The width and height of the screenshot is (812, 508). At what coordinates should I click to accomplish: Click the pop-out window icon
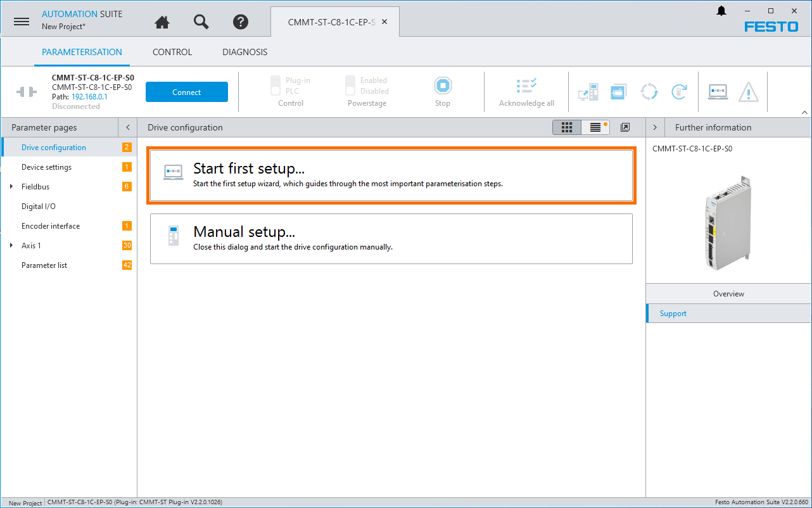click(625, 127)
